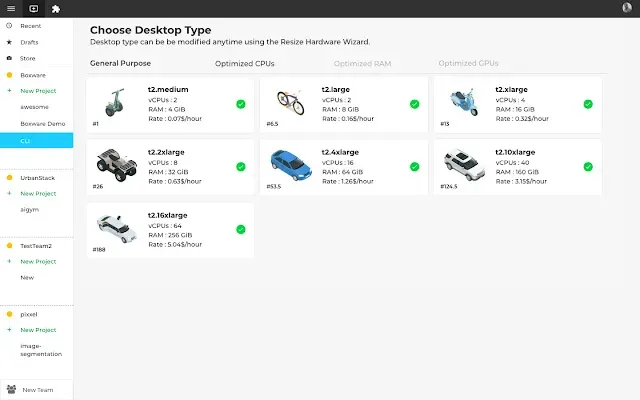Screen dimensions: 640x400
Task: Click the #124.5 label on t2.10xlarge card
Action: [x=449, y=187]
